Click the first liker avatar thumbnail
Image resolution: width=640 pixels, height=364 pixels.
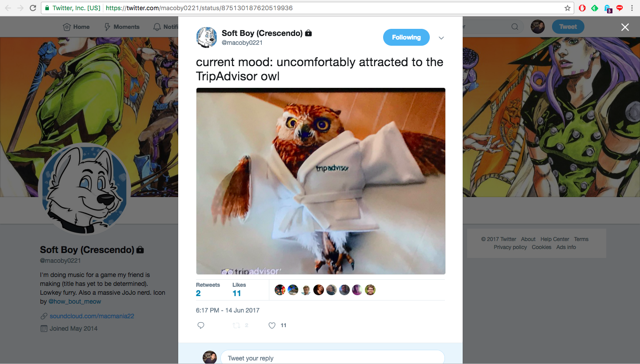280,290
